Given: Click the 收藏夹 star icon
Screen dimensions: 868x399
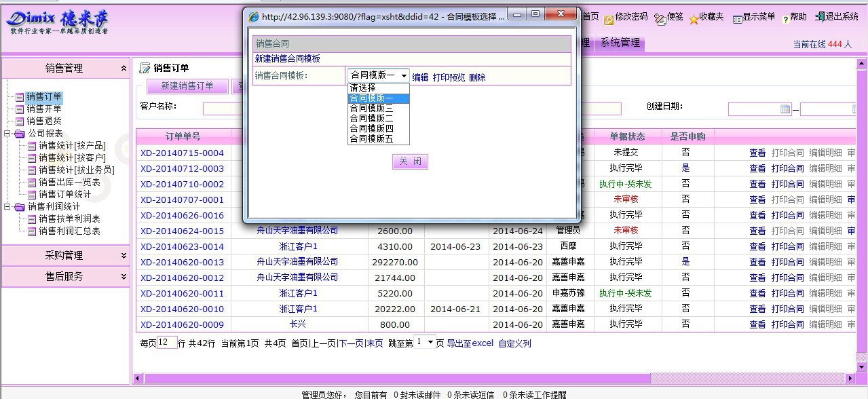Looking at the screenshot, I should click(694, 20).
